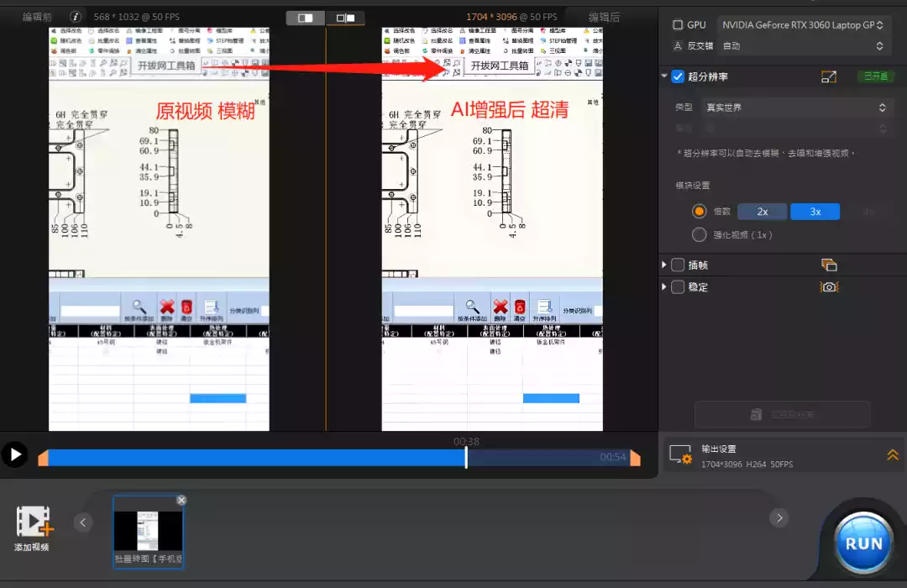Enable the 插帧 checkbox
Screen dimensions: 907x588
(x=678, y=265)
